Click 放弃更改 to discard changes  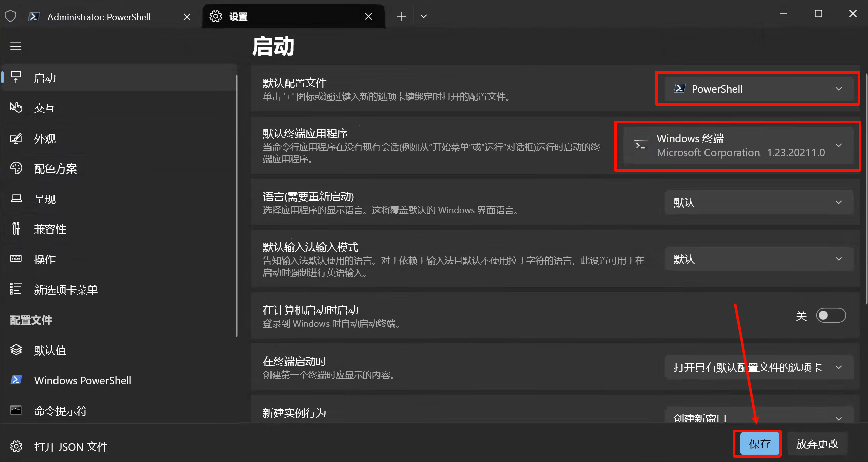tap(818, 444)
